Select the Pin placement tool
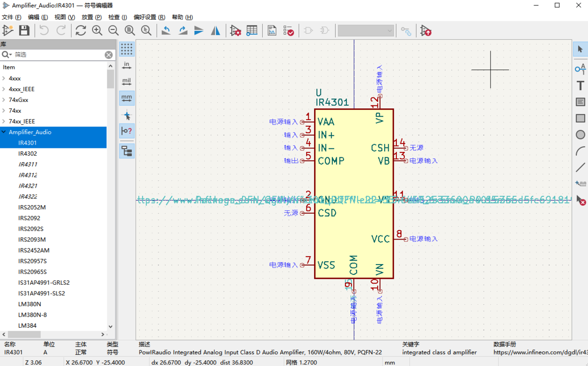This screenshot has width=588, height=366. [x=580, y=69]
